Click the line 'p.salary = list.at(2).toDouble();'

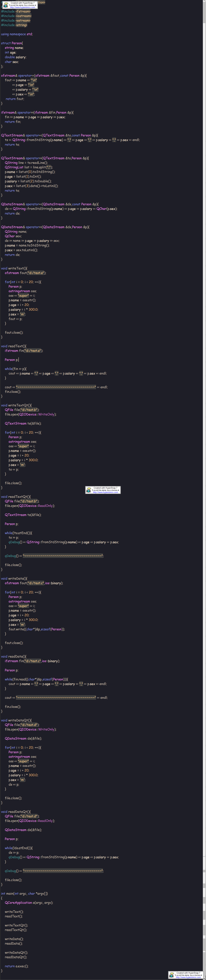28,181
